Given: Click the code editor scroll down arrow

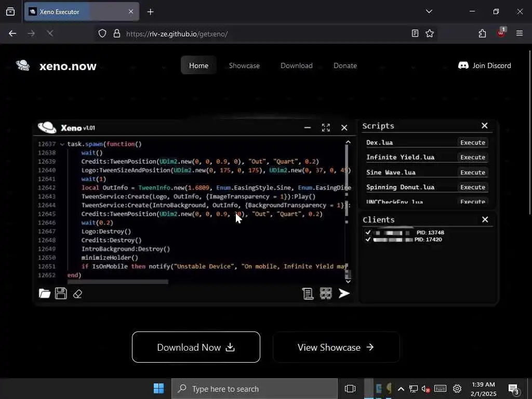Looking at the screenshot, I should coord(348,281).
